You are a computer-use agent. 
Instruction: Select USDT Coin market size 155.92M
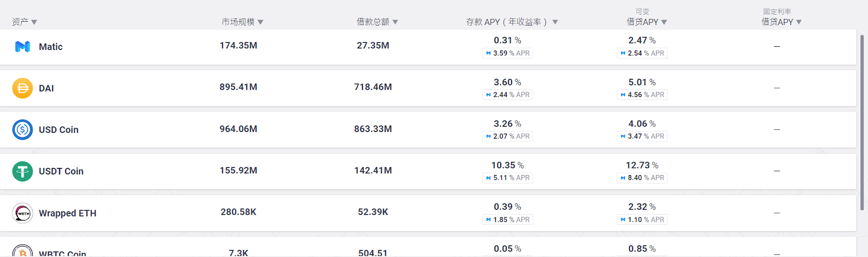[x=239, y=170]
